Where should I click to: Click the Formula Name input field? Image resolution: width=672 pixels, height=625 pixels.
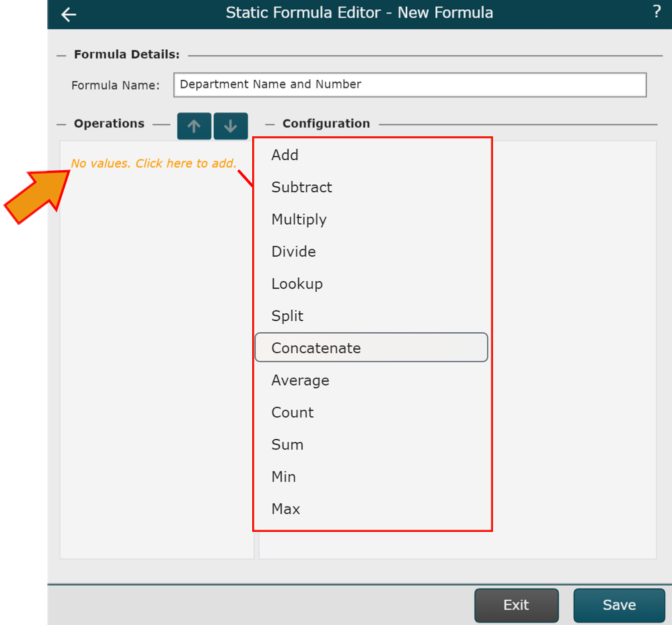pos(409,84)
